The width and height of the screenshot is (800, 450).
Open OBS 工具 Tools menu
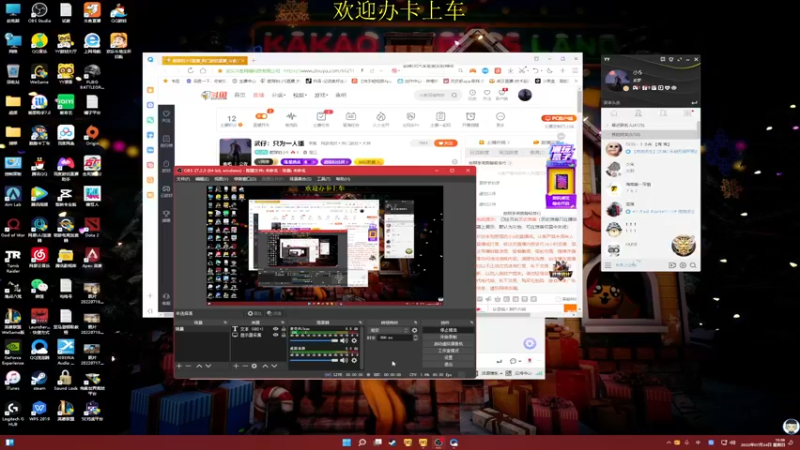pyautogui.click(x=323, y=179)
